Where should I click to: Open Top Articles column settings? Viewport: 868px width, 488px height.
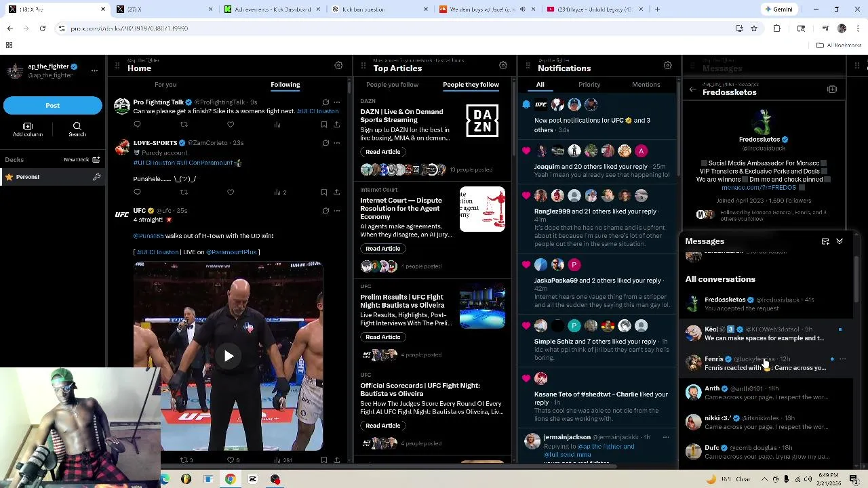[503, 65]
